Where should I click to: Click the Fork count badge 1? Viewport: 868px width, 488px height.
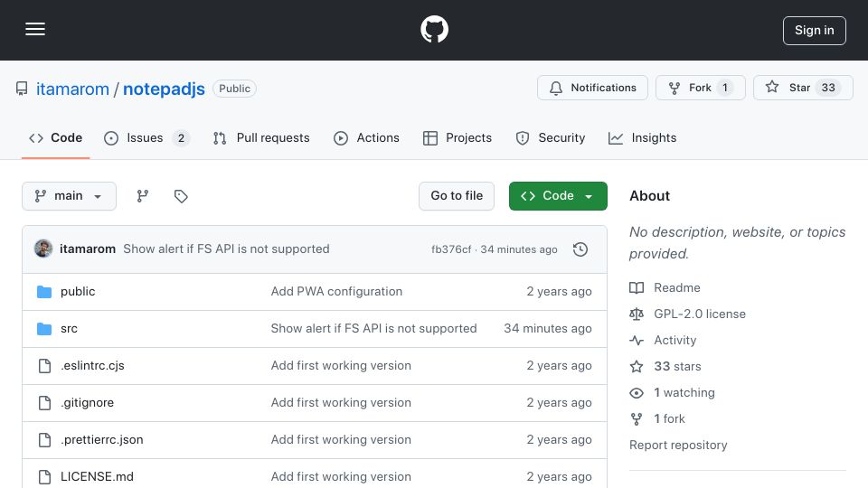(724, 88)
